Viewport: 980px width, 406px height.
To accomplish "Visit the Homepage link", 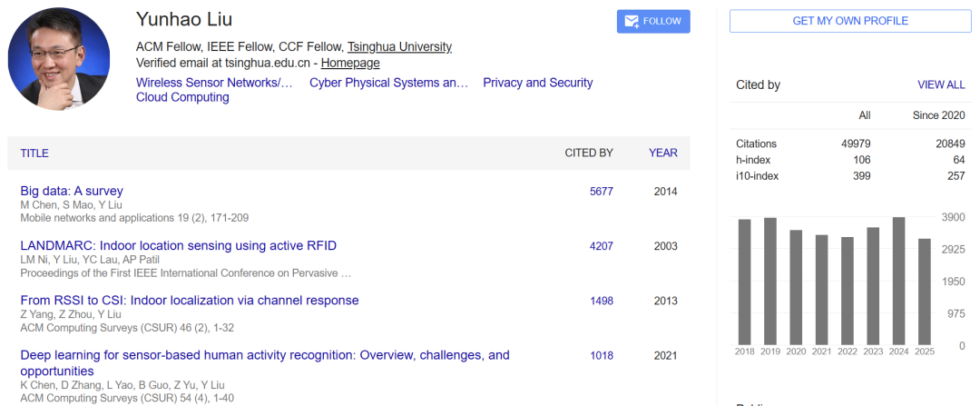I will tap(350, 64).
